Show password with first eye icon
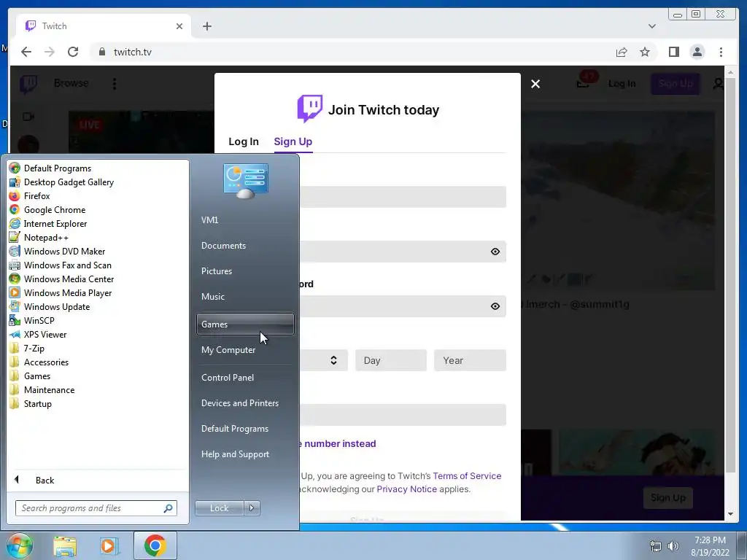This screenshot has height=560, width=747. [x=495, y=252]
